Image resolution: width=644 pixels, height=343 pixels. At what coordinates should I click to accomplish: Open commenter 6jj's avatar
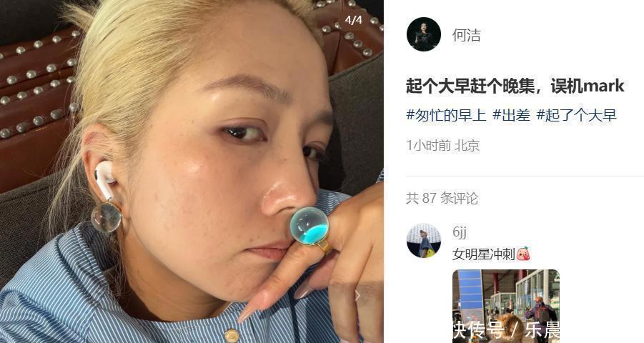(x=423, y=241)
